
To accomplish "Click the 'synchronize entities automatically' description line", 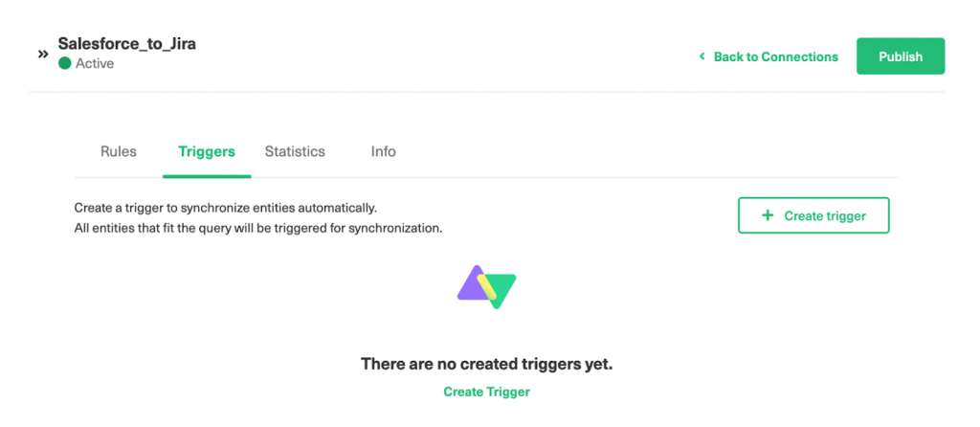I will pyautogui.click(x=226, y=207).
